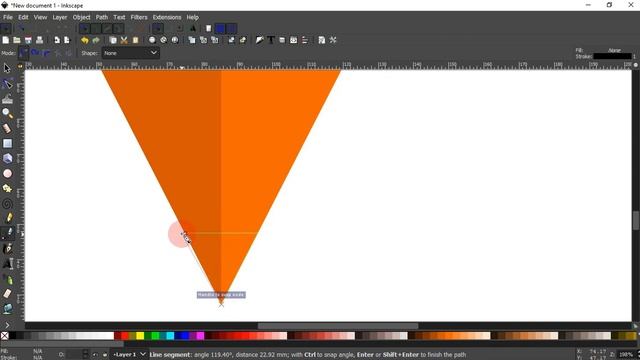640x360 pixels.
Task: Select the Pencil freehand tool
Action: (7, 218)
